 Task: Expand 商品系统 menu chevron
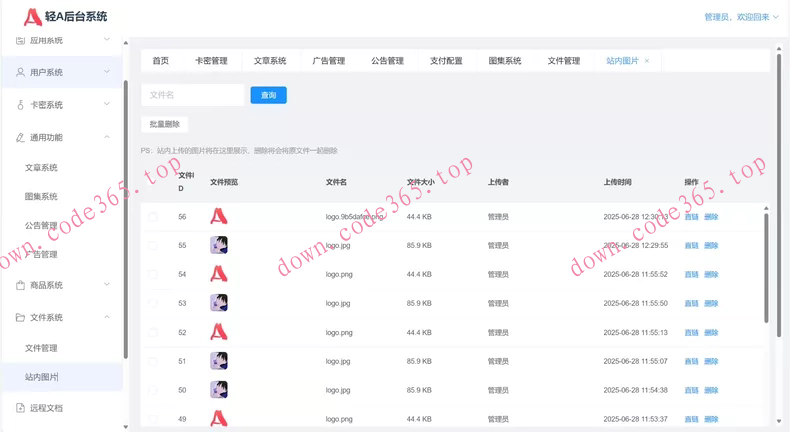click(x=107, y=284)
